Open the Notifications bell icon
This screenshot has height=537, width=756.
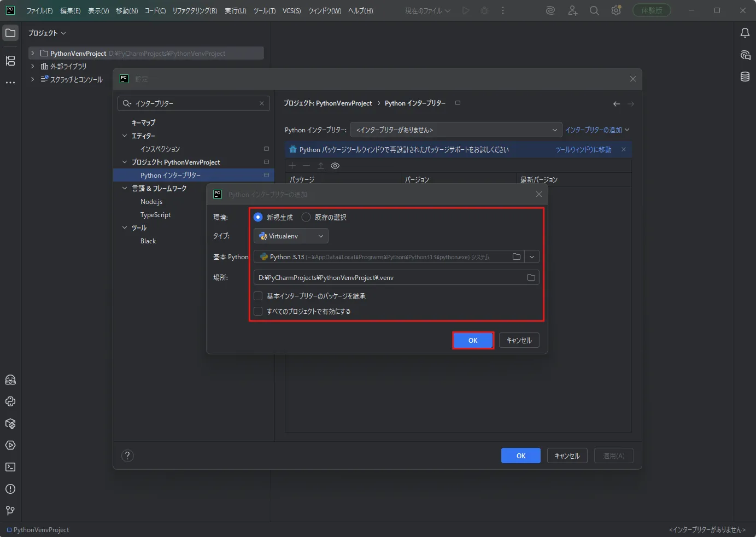[745, 33]
